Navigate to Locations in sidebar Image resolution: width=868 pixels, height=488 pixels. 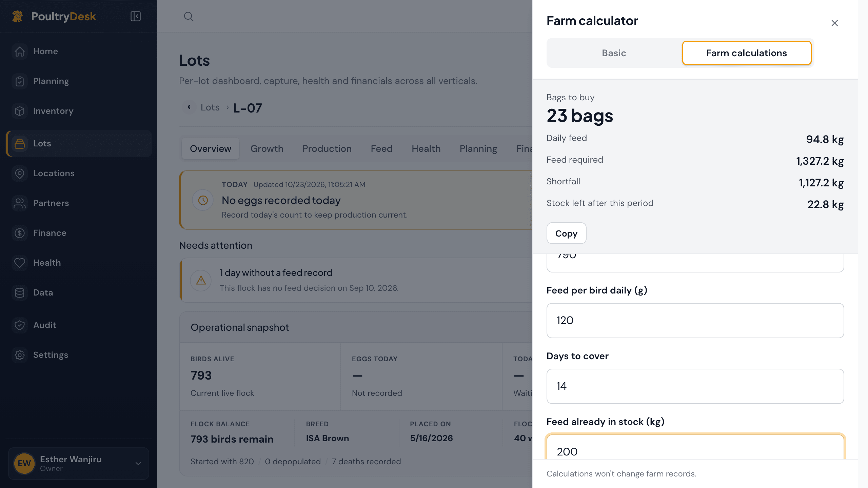tap(79, 174)
